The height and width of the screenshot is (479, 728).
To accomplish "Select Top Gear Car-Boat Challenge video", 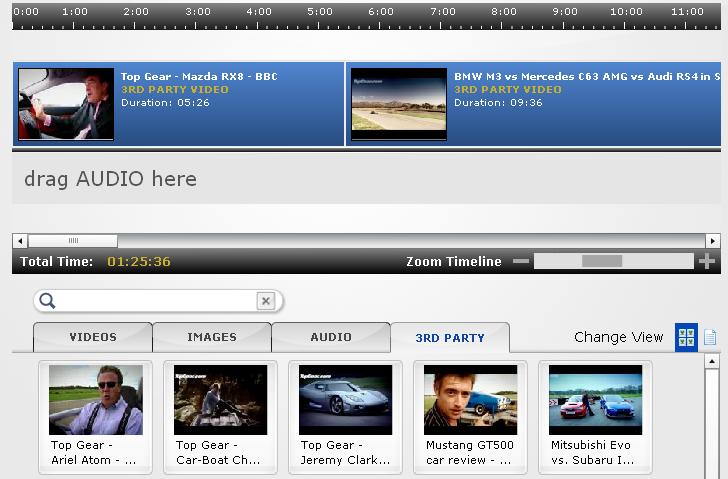I will [x=221, y=417].
